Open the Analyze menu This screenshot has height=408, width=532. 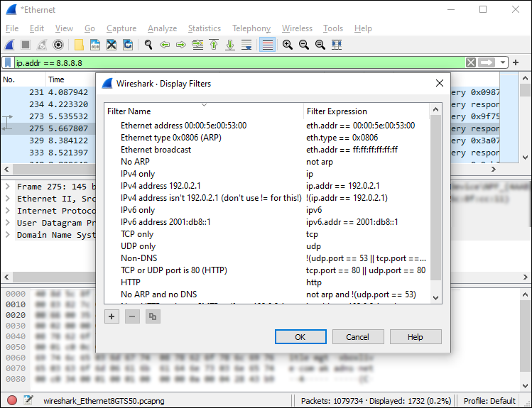tap(162, 28)
